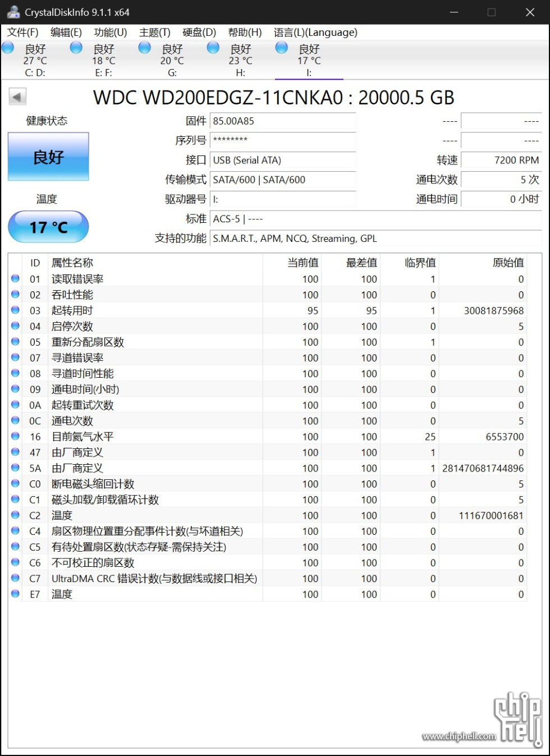Click the blue dot beside attribute 01 读取错误率
The height and width of the screenshot is (756, 550).
tap(15, 279)
